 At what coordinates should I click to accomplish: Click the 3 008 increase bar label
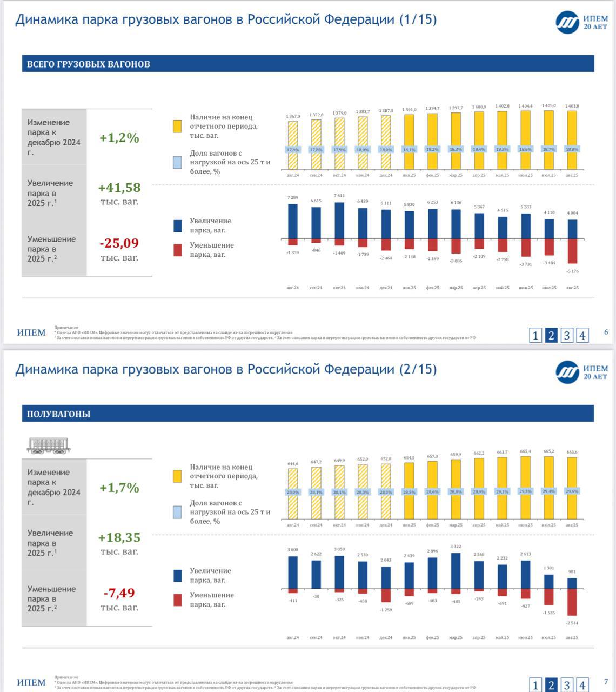click(x=293, y=550)
